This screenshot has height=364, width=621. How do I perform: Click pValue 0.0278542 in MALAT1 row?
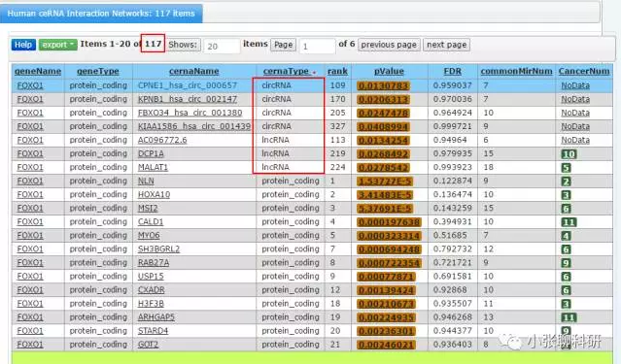[x=383, y=168]
